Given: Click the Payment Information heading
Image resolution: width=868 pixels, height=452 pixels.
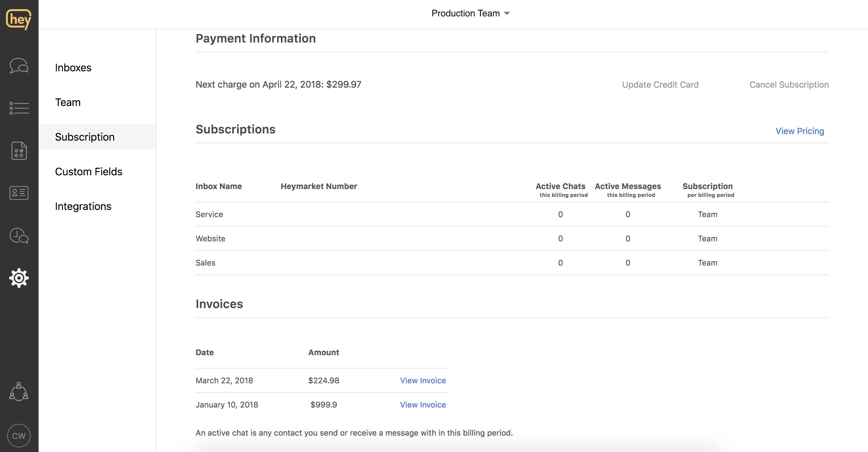Looking at the screenshot, I should 256,38.
